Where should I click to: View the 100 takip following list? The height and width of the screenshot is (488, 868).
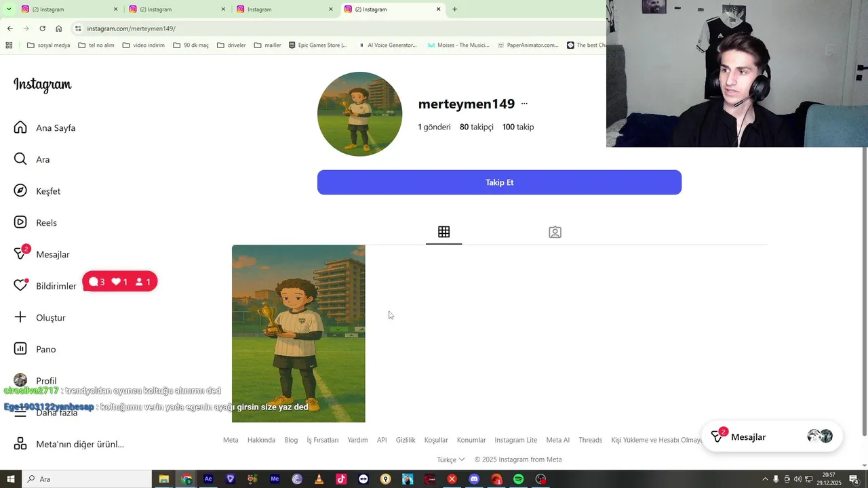click(518, 127)
